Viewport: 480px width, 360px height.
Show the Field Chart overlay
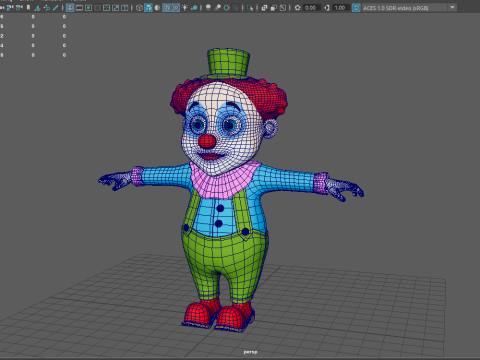point(106,8)
